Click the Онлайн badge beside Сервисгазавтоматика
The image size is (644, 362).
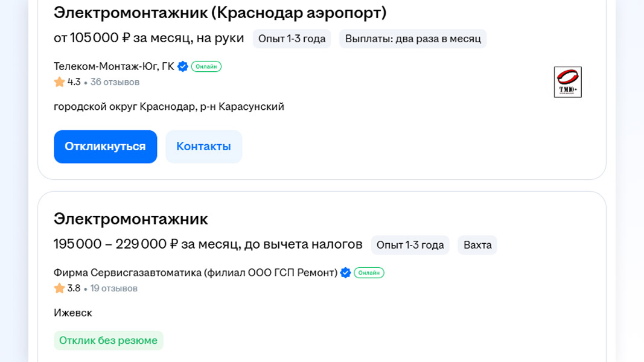369,273
